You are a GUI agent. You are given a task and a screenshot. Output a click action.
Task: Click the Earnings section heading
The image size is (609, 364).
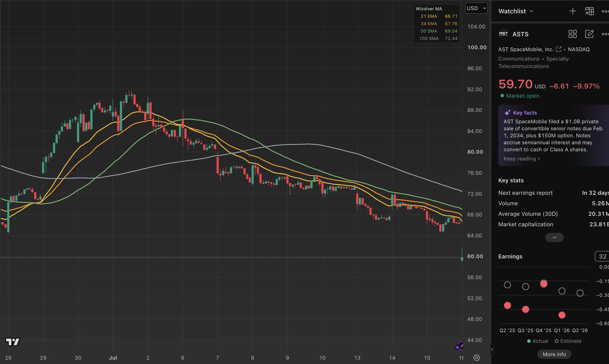(x=510, y=256)
